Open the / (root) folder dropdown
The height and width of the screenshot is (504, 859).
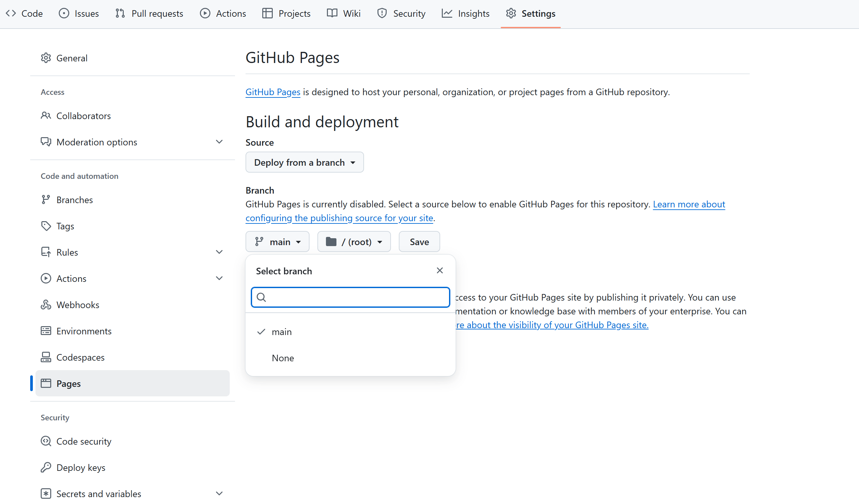coord(354,242)
